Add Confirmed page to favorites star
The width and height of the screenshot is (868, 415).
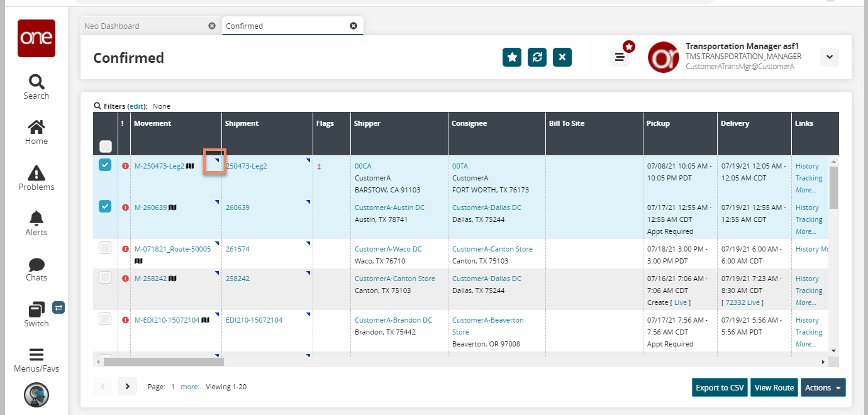512,57
